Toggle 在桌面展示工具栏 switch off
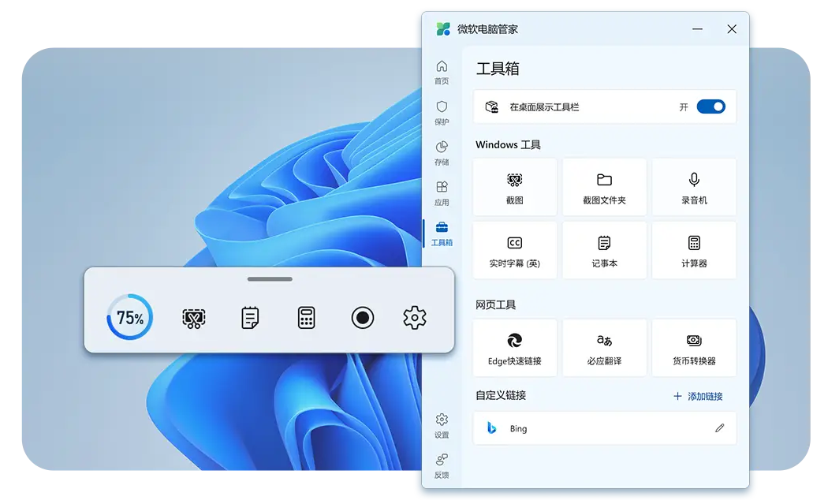 point(711,106)
